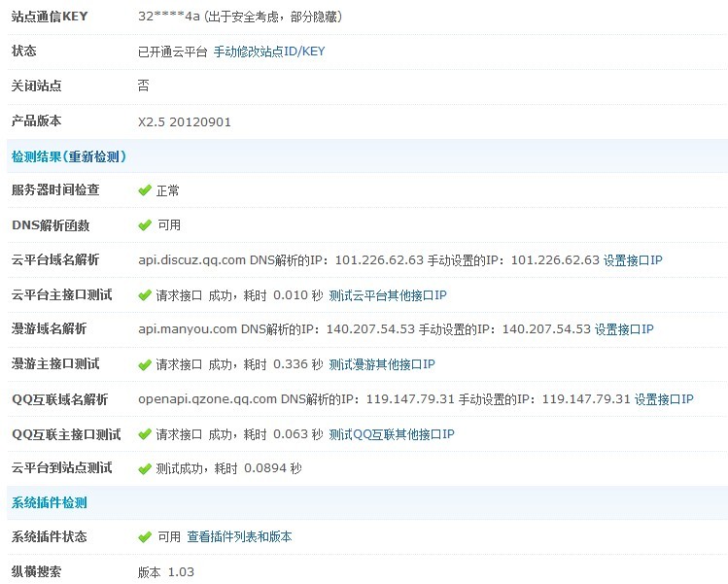Screen dimensions: 728x584
Task: Click the checkmark icon for 系统插件状态
Action: pos(145,537)
